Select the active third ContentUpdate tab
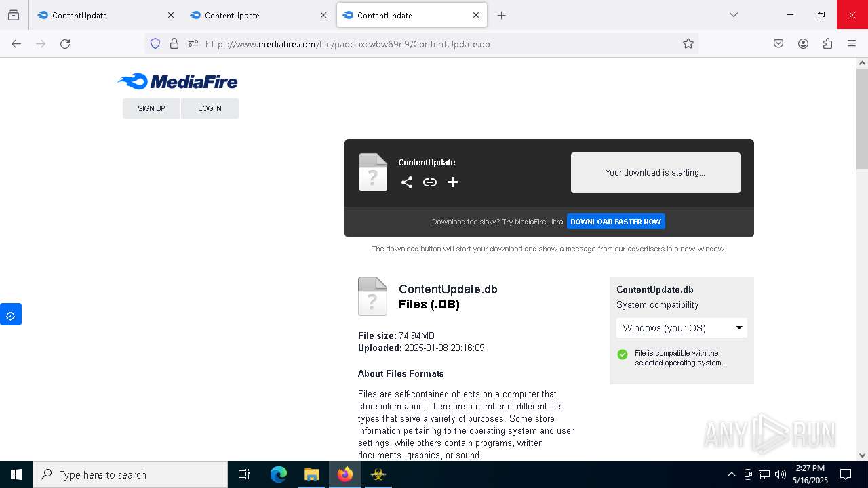 point(412,15)
